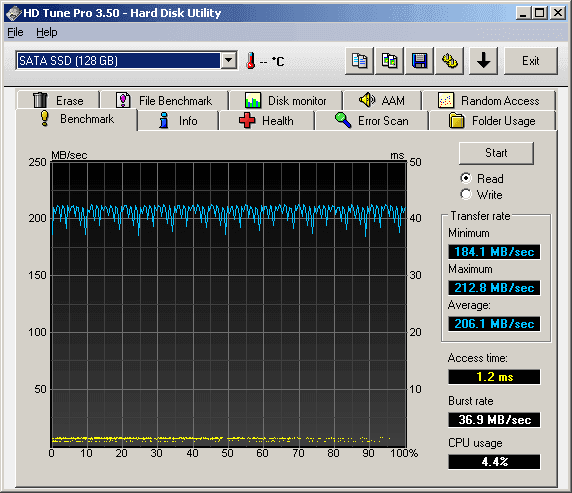The image size is (572, 493).
Task: Open the Disk monitor tab
Action: pos(286,100)
